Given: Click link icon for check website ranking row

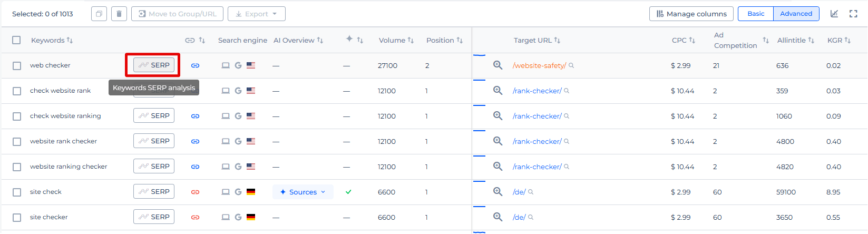Looking at the screenshot, I should tap(195, 116).
